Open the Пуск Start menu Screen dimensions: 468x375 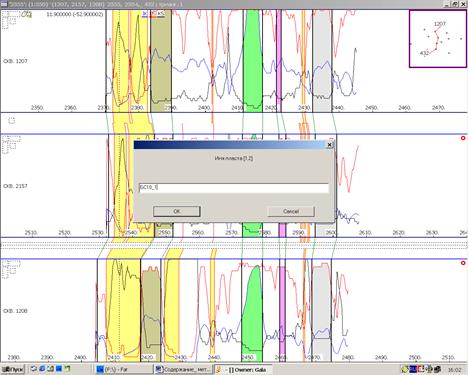(13, 369)
